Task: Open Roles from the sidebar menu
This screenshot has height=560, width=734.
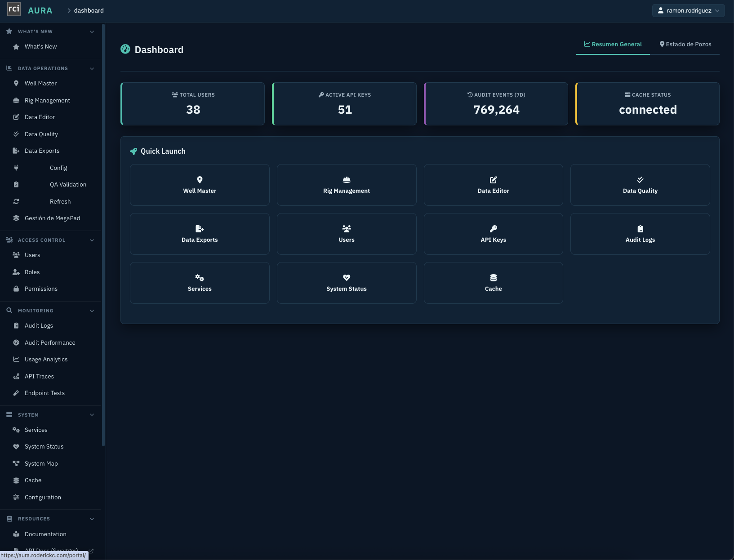Action: (x=32, y=272)
